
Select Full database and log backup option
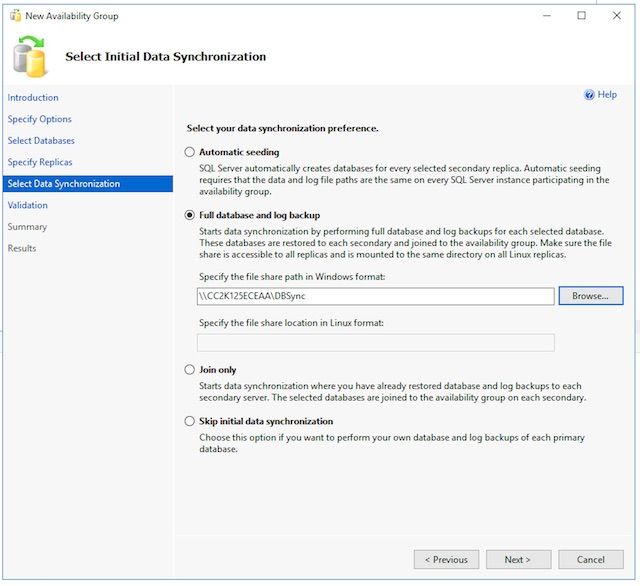[x=189, y=215]
